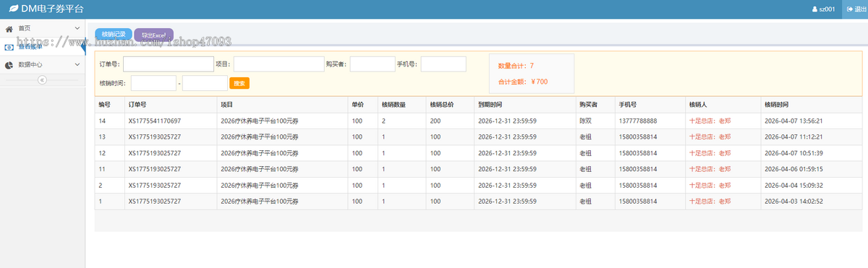The height and width of the screenshot is (268, 868).
Task: Click the 数量合计: 7 summary text
Action: pyautogui.click(x=516, y=66)
